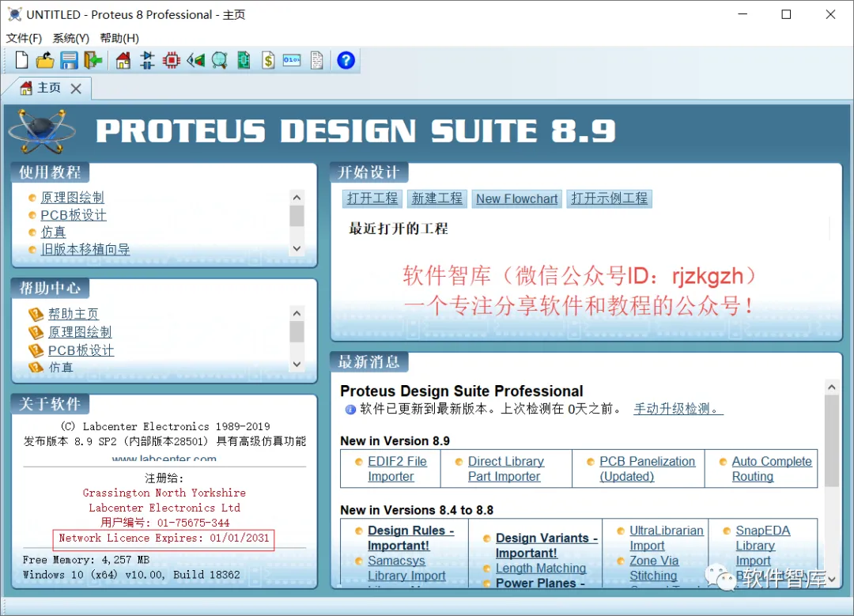Open the Design Rules - Important! link
The width and height of the screenshot is (854, 616).
point(410,539)
